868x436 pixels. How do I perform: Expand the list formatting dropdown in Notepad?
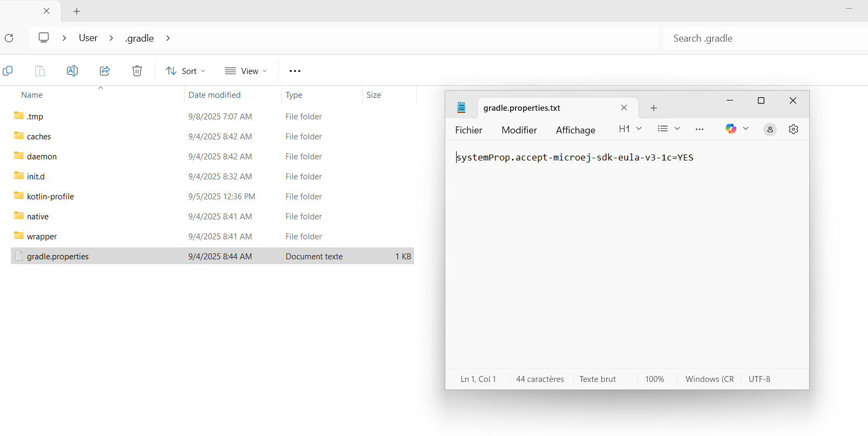pos(669,129)
